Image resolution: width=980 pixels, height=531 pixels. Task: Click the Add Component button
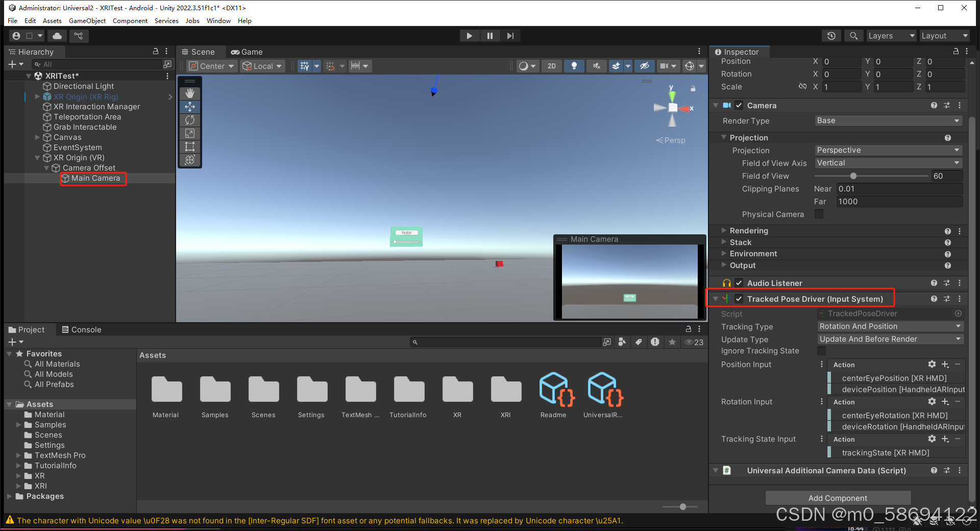click(837, 498)
